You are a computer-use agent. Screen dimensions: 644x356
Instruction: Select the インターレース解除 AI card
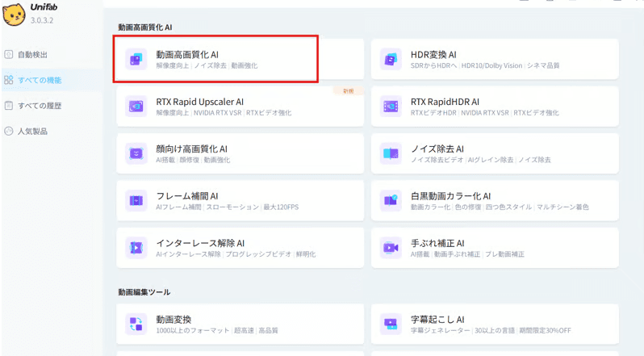[240, 248]
